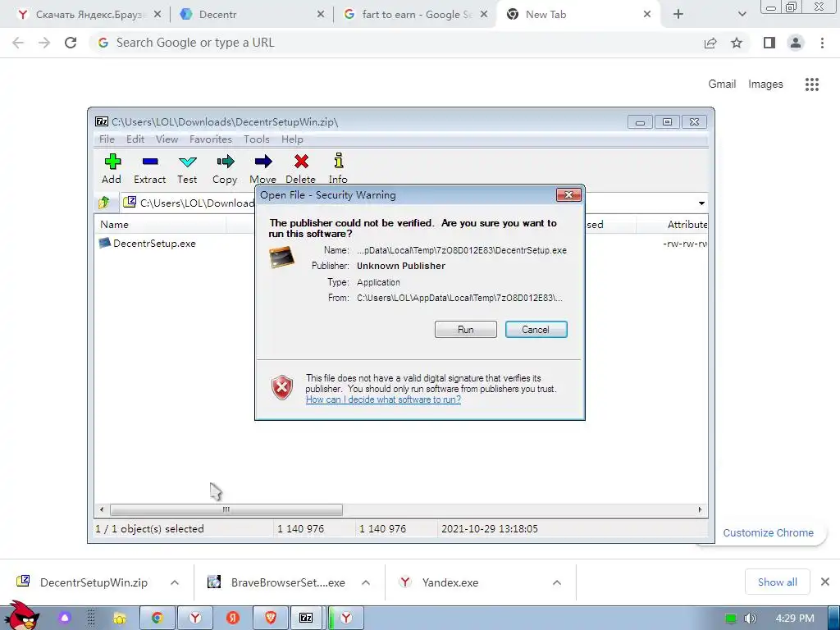Open the Help menu in 7-Zip
The height and width of the screenshot is (630, 840).
tap(292, 139)
